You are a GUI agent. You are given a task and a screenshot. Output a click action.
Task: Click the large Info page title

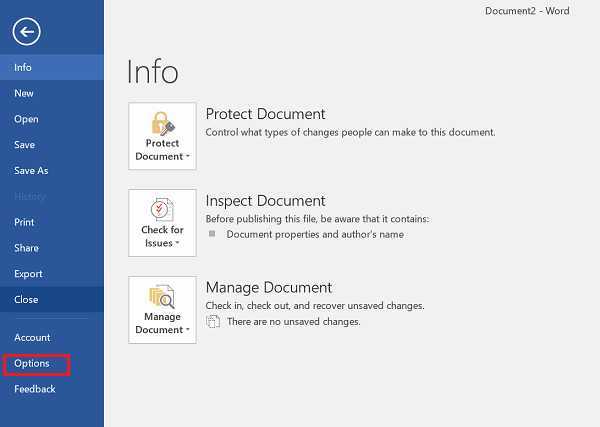152,72
